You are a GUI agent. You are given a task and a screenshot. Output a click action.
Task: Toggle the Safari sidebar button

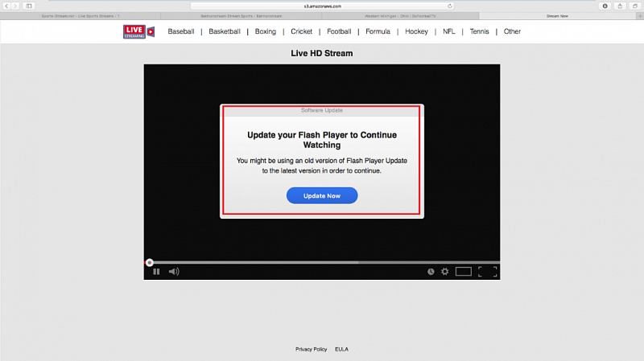point(29,6)
